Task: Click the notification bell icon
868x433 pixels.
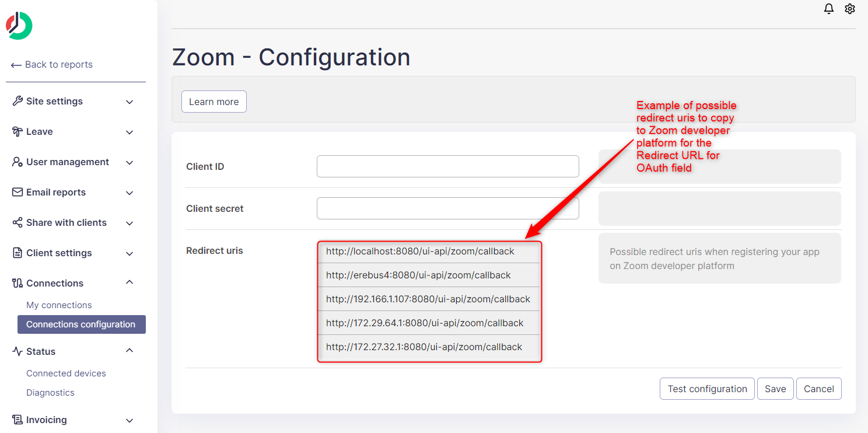Action: click(828, 9)
